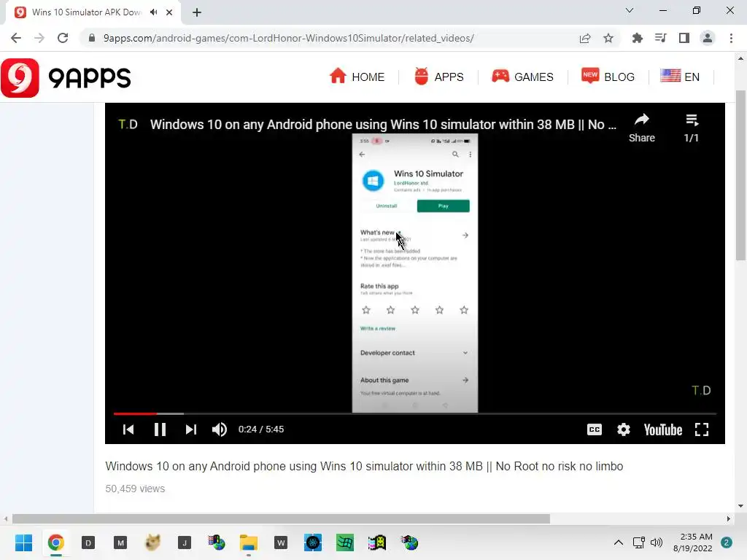Open taskbar app labeled M

click(120, 542)
